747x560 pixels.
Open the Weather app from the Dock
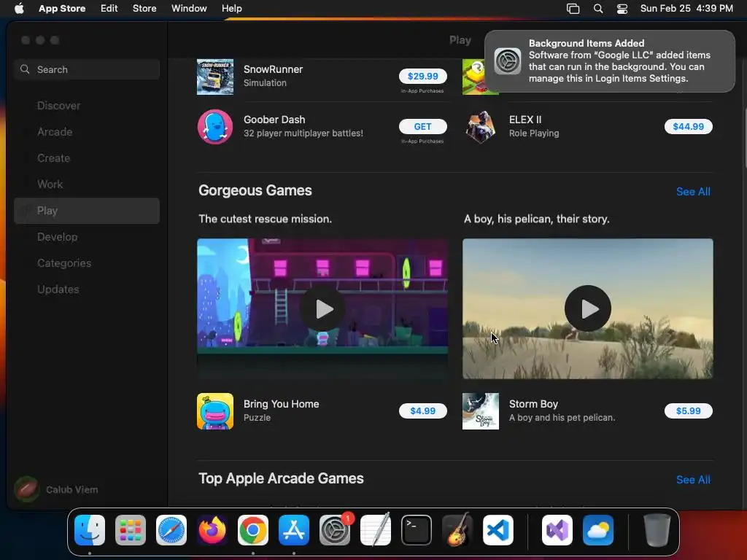coord(598,530)
